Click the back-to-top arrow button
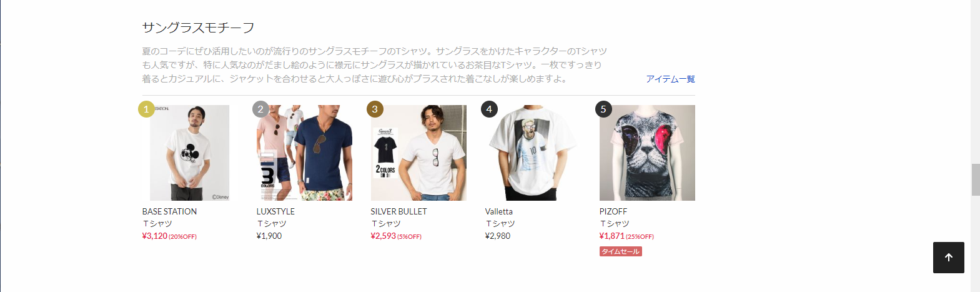Image resolution: width=980 pixels, height=292 pixels. [x=948, y=258]
